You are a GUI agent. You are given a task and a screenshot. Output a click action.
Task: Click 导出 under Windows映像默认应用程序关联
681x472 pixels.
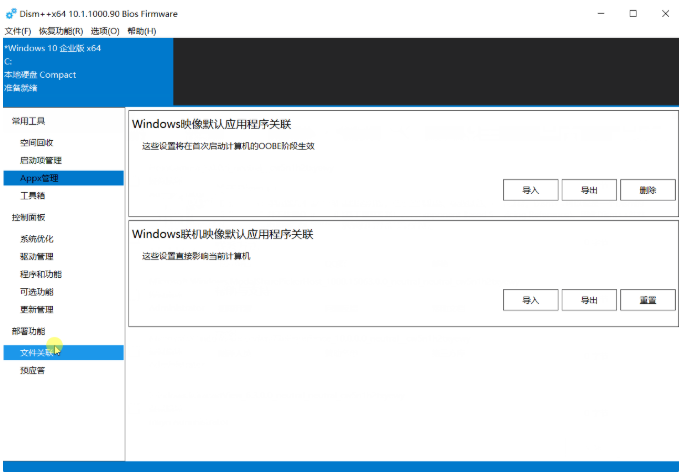click(x=589, y=190)
